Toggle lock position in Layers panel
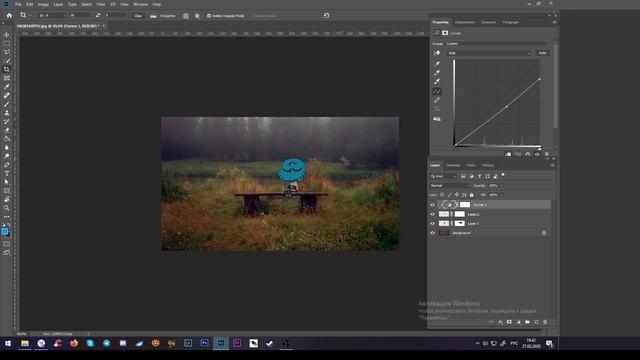Viewport: 640px width, 360px height. [x=457, y=195]
